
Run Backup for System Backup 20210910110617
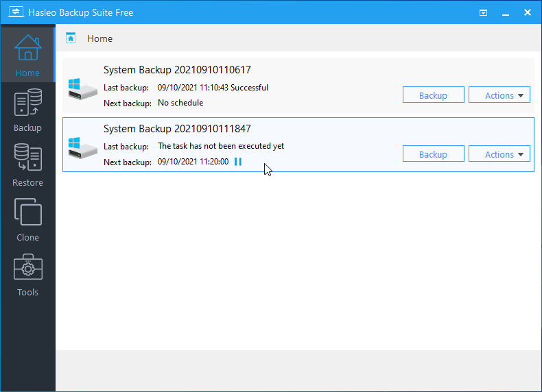(433, 95)
